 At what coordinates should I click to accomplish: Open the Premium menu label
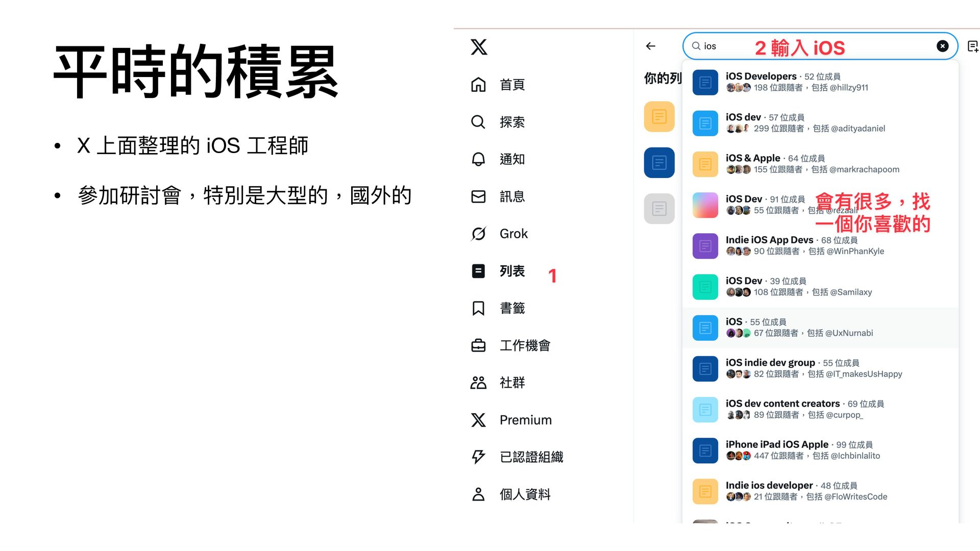pyautogui.click(x=526, y=420)
